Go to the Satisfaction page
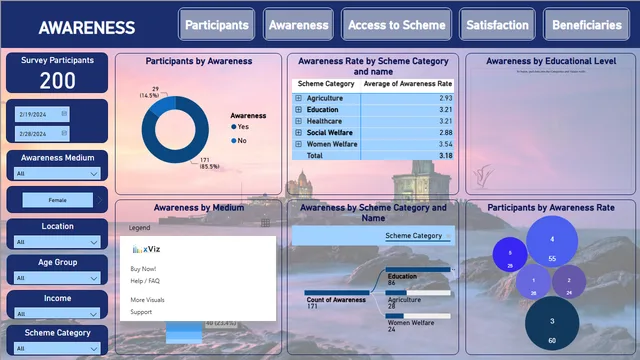Screen dimensions: 640x360 pyautogui.click(x=497, y=25)
